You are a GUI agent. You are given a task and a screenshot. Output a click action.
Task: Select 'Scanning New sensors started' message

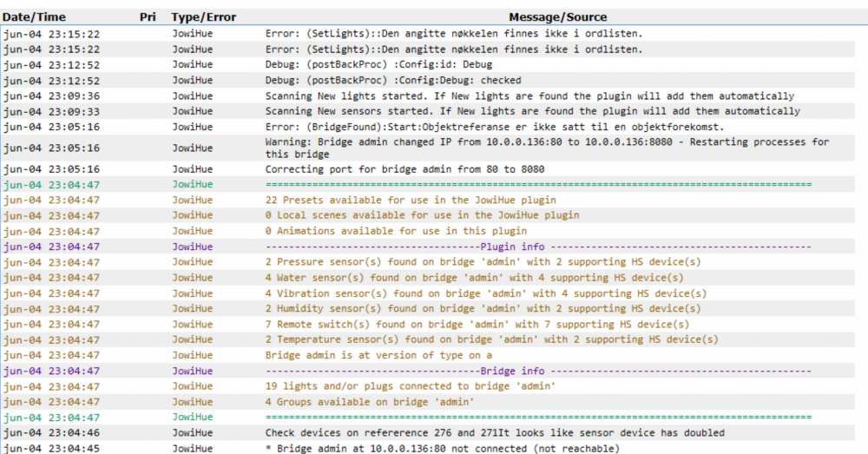pos(532,111)
